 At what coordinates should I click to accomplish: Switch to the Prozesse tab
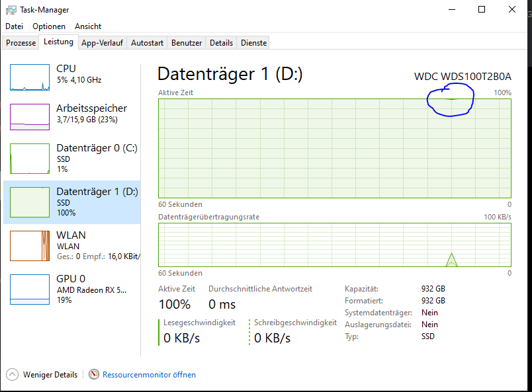(x=21, y=43)
